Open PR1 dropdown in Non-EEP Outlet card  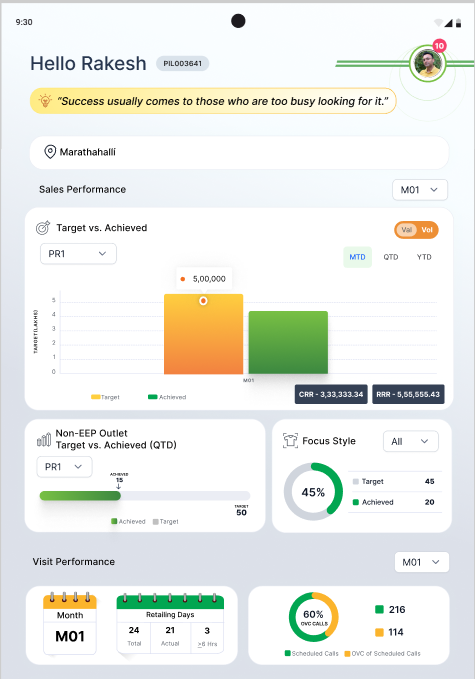tap(64, 467)
